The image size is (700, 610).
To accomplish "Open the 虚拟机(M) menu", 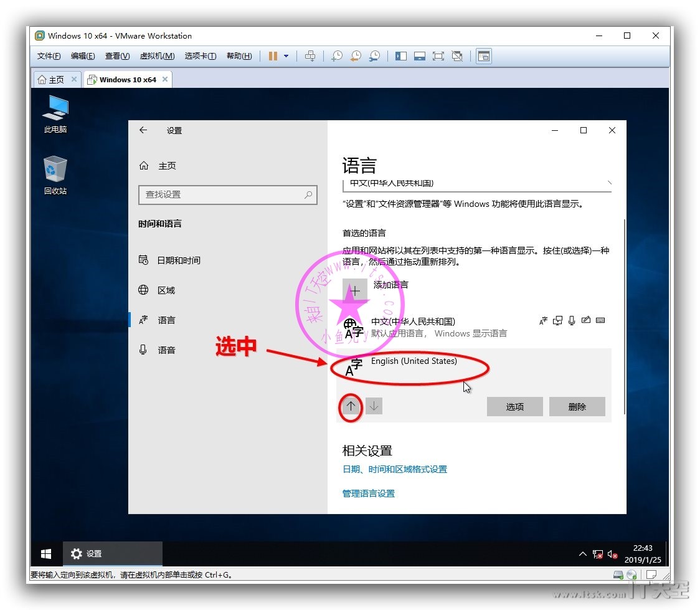I will (157, 56).
